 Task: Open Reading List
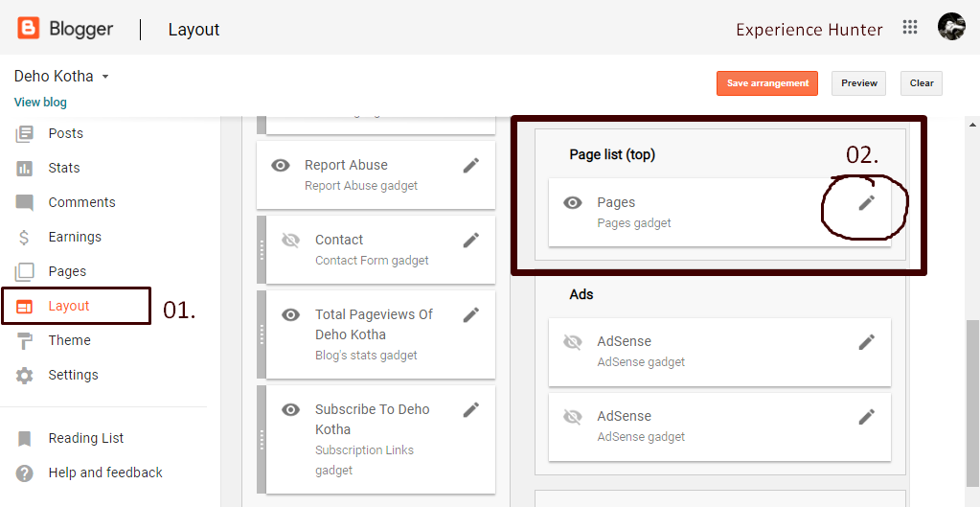[x=85, y=438]
